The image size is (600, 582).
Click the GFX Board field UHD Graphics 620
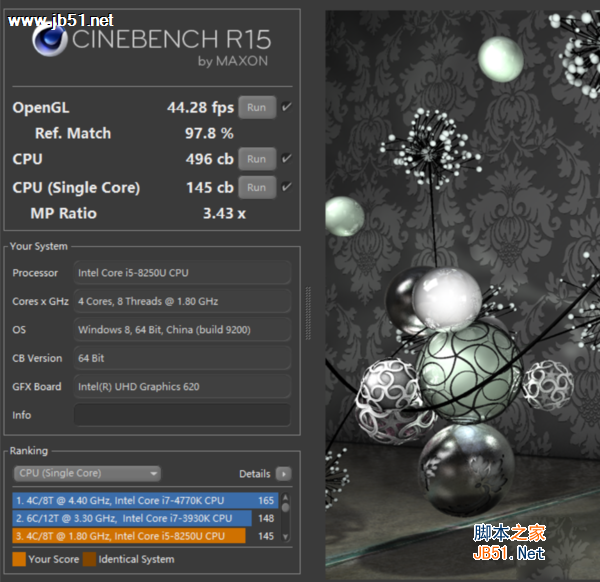pos(182,386)
